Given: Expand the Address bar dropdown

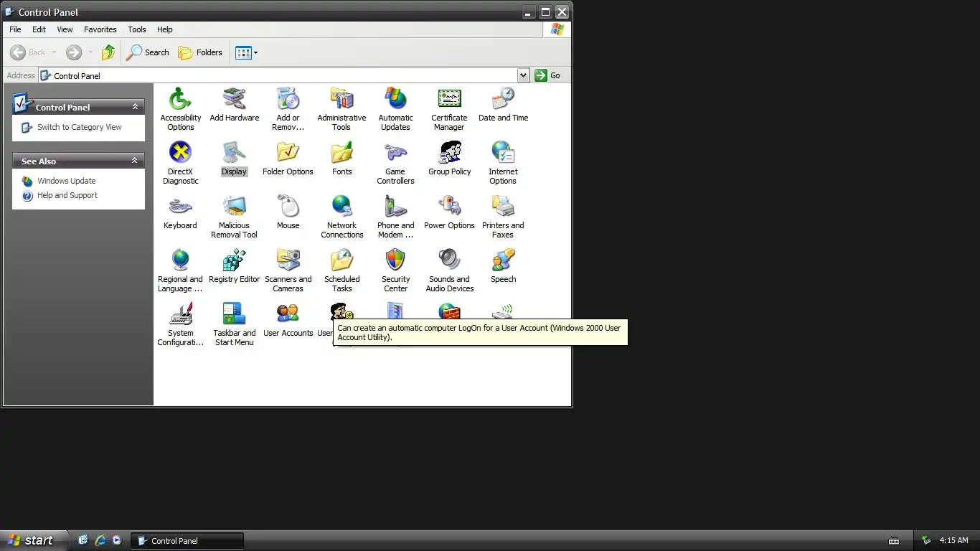Looking at the screenshot, I should tap(523, 75).
